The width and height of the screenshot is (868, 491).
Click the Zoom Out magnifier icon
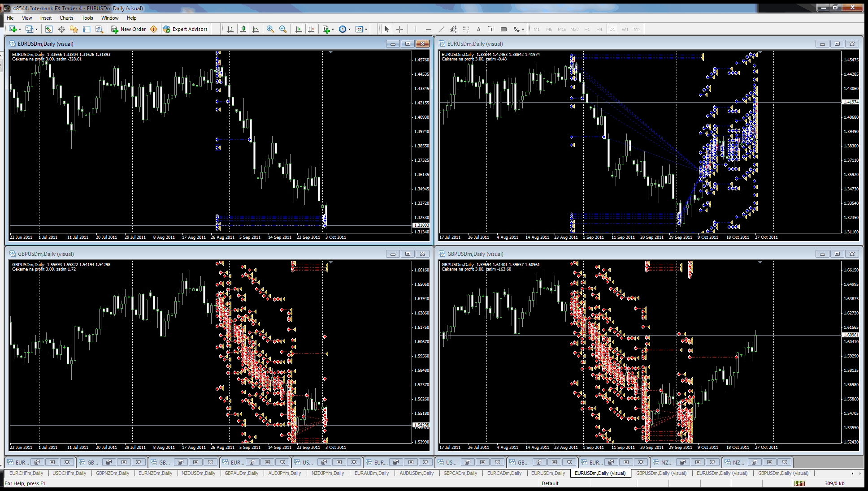point(283,29)
